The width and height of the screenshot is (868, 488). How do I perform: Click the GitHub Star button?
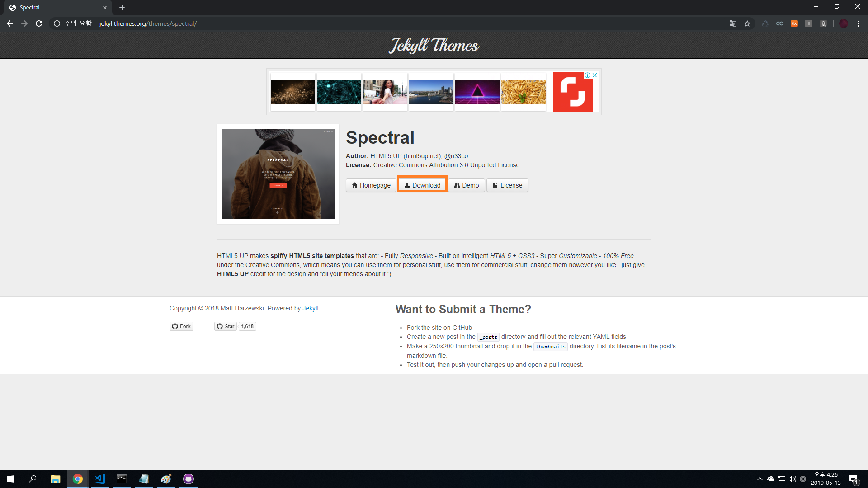click(x=225, y=326)
